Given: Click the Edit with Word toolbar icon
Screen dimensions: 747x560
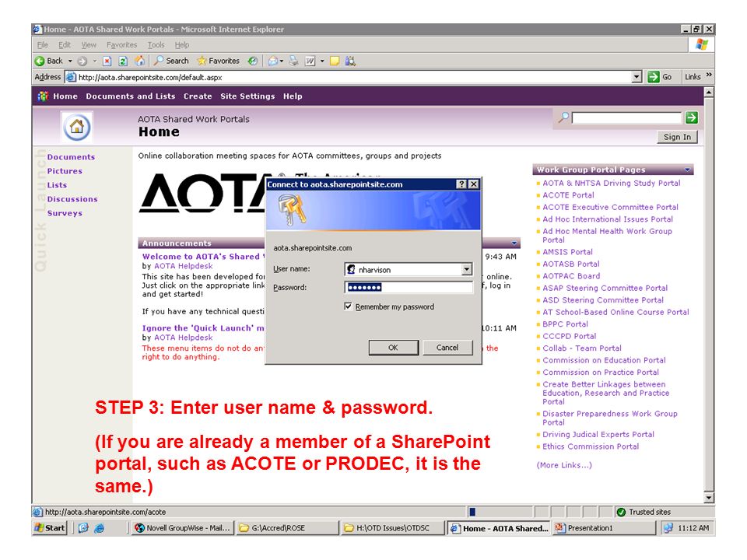Looking at the screenshot, I should click(x=310, y=61).
